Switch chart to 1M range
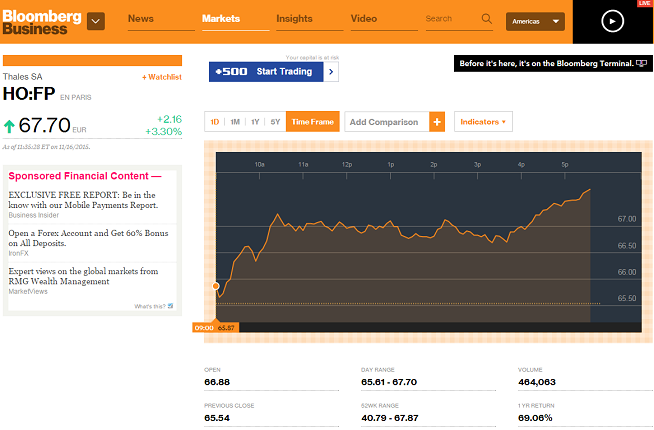654x430 pixels. coord(235,122)
